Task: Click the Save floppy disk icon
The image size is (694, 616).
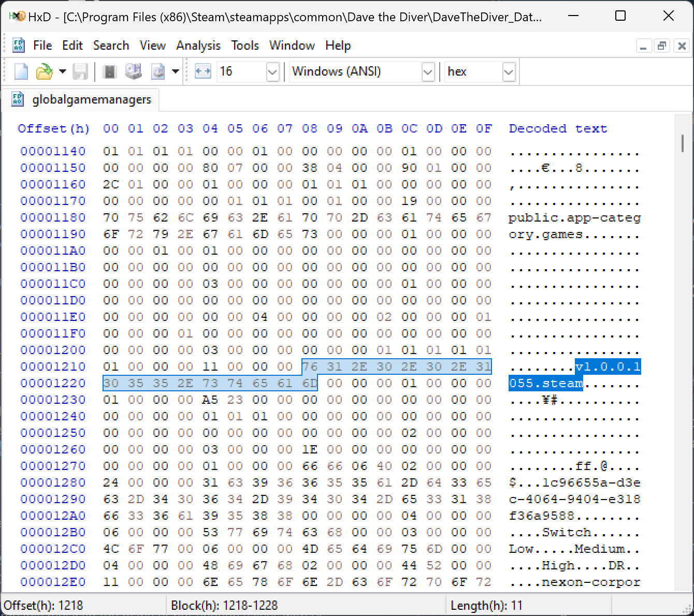Action: [x=80, y=71]
